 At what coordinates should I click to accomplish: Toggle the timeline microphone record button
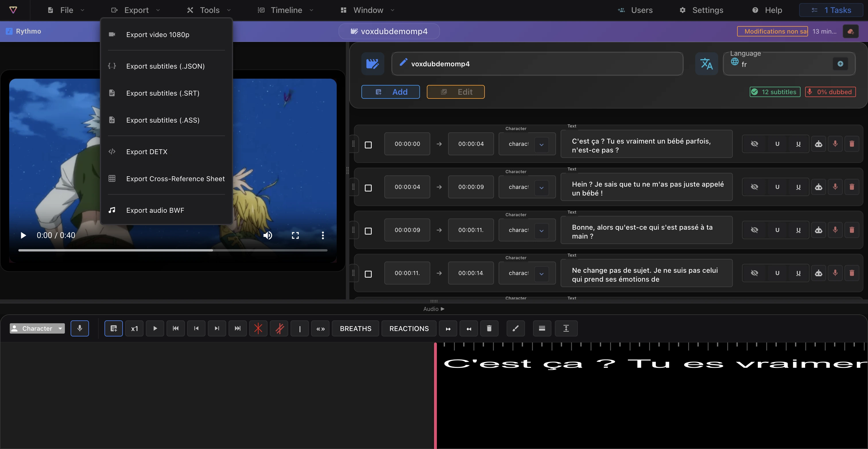tap(80, 328)
